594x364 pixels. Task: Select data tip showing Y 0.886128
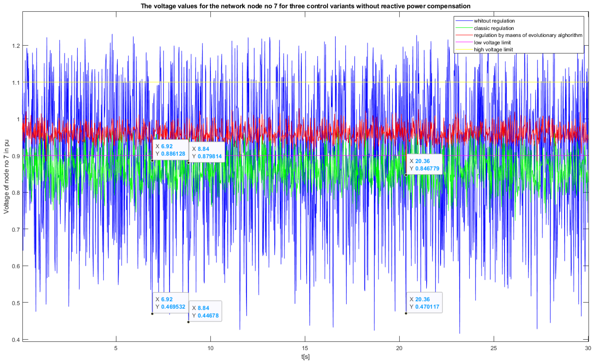170,150
